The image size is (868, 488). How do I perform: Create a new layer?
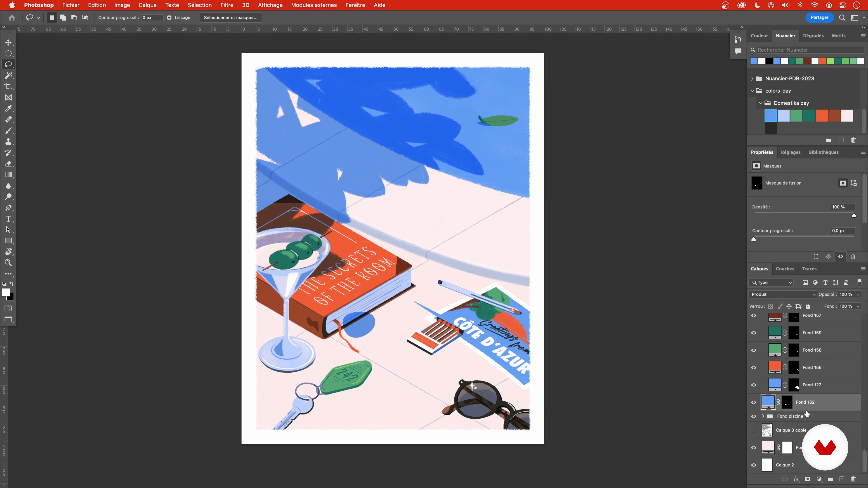pos(842,479)
